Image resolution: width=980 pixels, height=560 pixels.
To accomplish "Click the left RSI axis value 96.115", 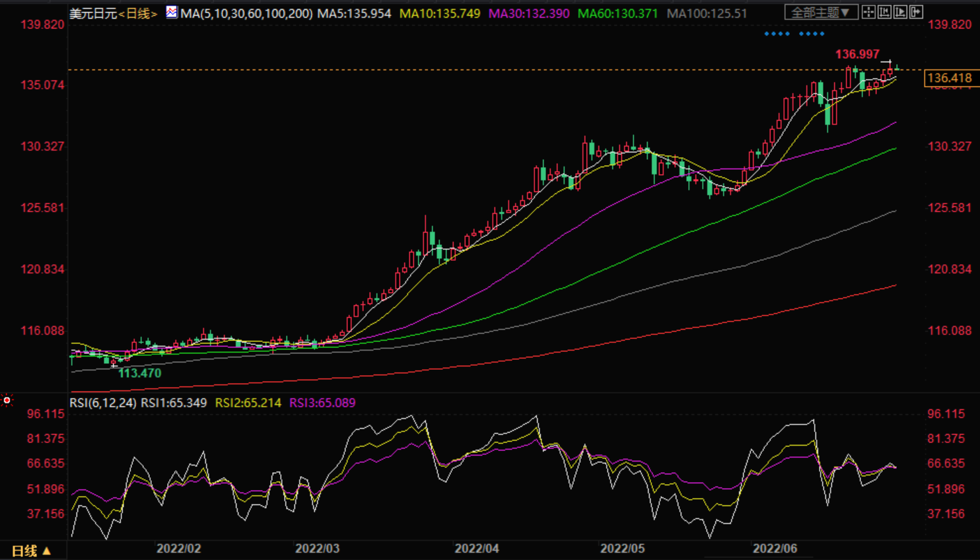I will pyautogui.click(x=45, y=414).
